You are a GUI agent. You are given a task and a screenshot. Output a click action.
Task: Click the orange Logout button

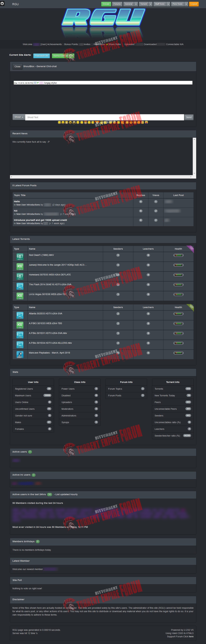coord(194,4)
